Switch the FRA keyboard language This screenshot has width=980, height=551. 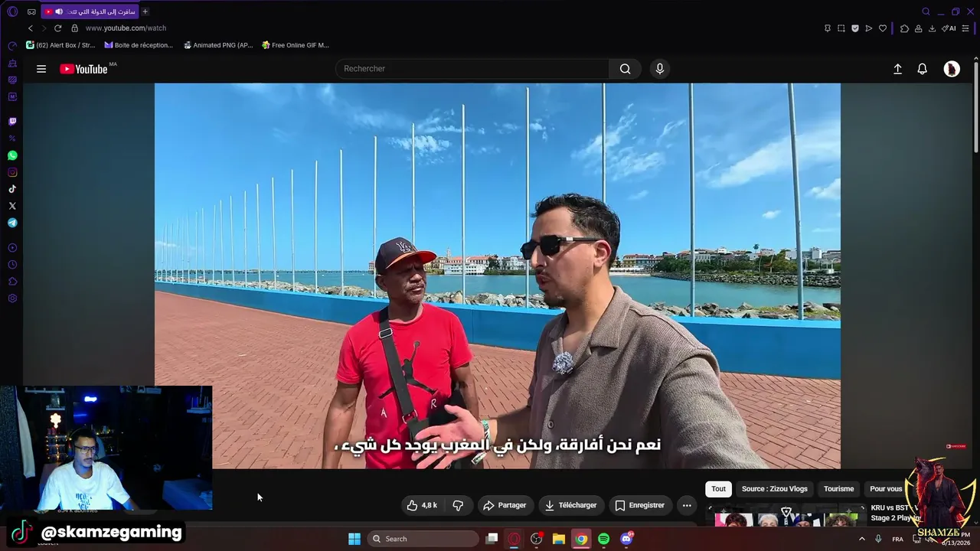(x=897, y=539)
